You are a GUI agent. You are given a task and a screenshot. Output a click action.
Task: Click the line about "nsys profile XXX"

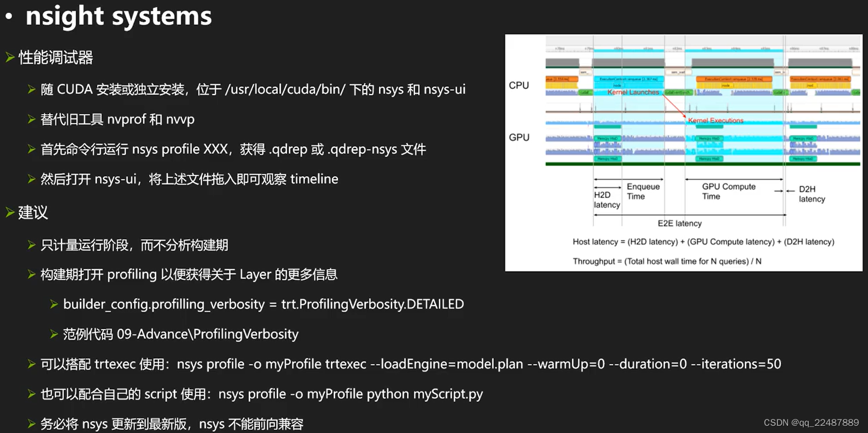tap(233, 149)
